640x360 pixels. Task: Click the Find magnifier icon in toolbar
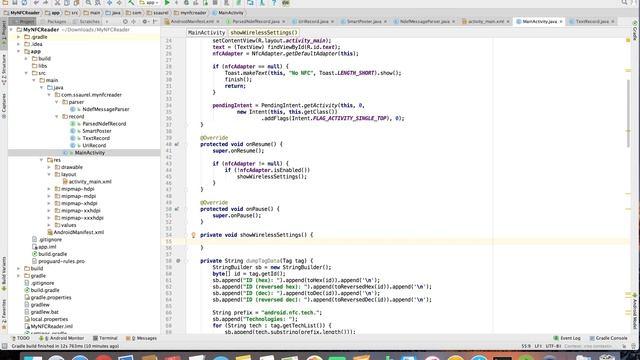[x=89, y=3]
